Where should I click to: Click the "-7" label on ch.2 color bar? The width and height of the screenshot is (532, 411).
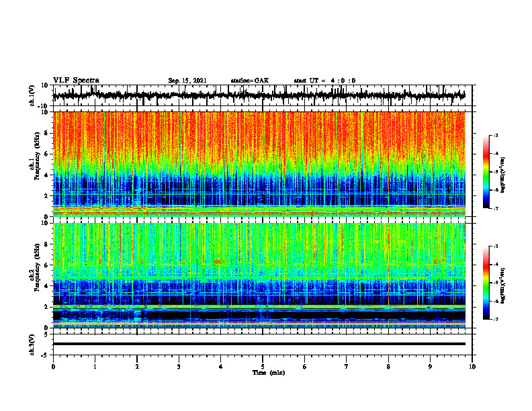(x=495, y=319)
